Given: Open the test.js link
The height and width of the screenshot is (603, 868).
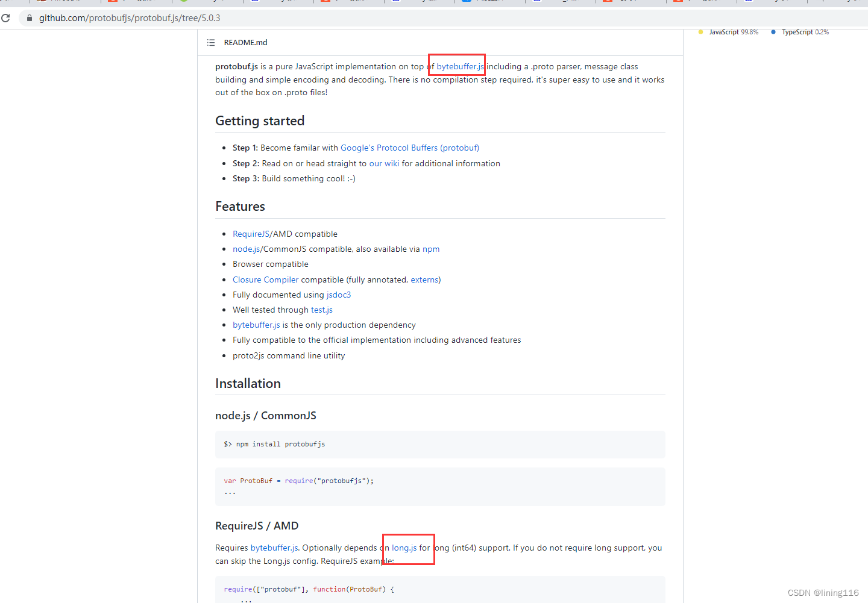Looking at the screenshot, I should point(322,310).
